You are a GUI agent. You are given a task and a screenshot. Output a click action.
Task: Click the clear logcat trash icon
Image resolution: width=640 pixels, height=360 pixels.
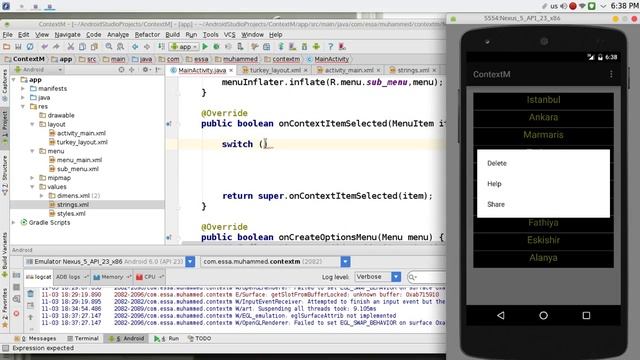[x=31, y=293]
